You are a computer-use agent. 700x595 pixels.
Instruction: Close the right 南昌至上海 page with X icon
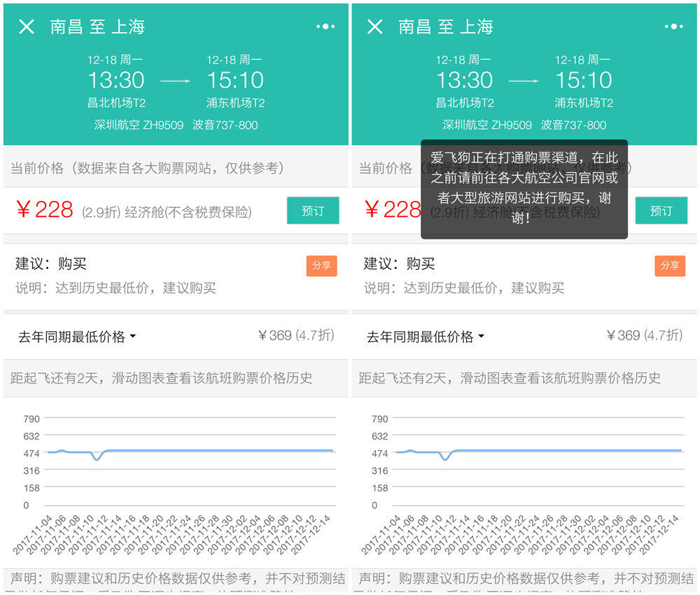[374, 27]
